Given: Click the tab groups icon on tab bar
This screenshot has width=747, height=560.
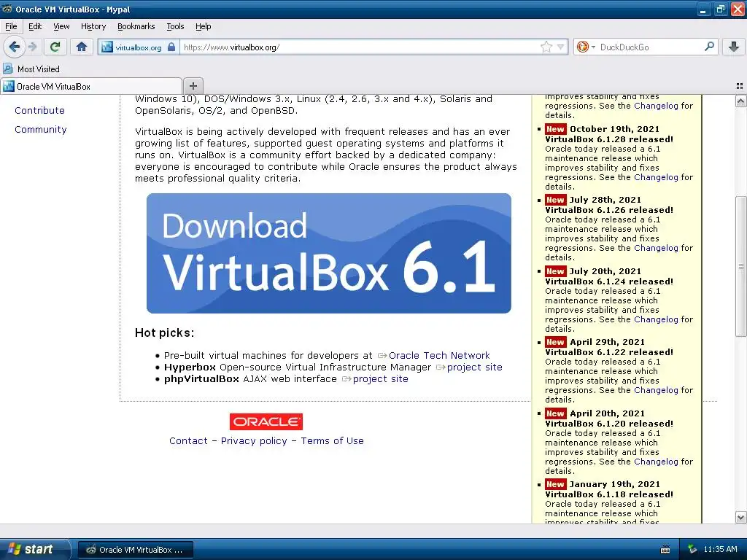Looking at the screenshot, I should pos(740,86).
